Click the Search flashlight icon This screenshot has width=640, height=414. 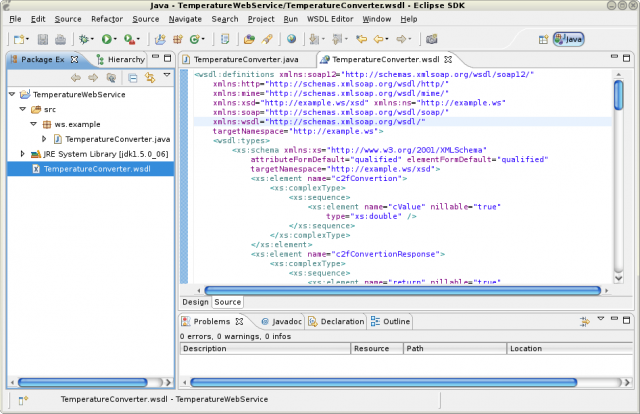pos(267,39)
